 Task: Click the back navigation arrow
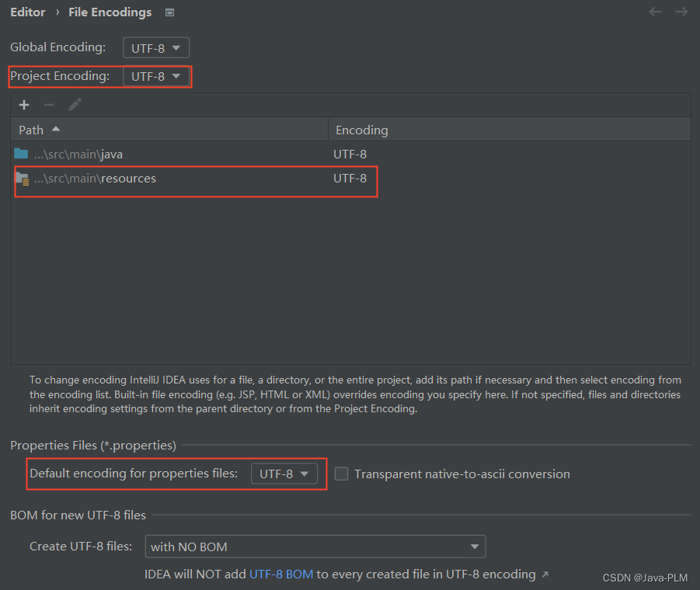coord(655,12)
